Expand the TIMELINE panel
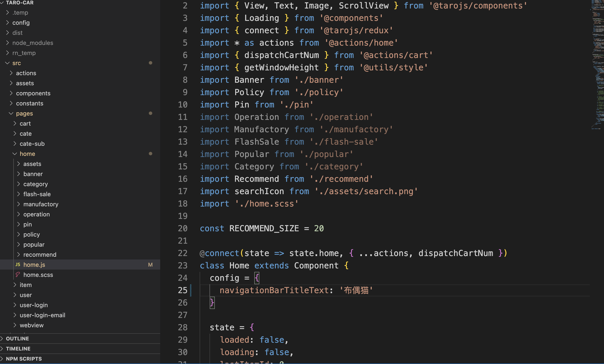The width and height of the screenshot is (604, 364). [80, 349]
